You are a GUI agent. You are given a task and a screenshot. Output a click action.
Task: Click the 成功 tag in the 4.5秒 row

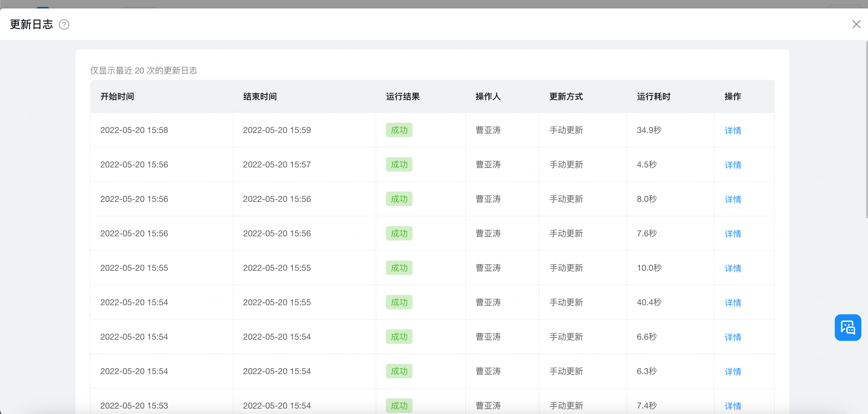click(399, 164)
